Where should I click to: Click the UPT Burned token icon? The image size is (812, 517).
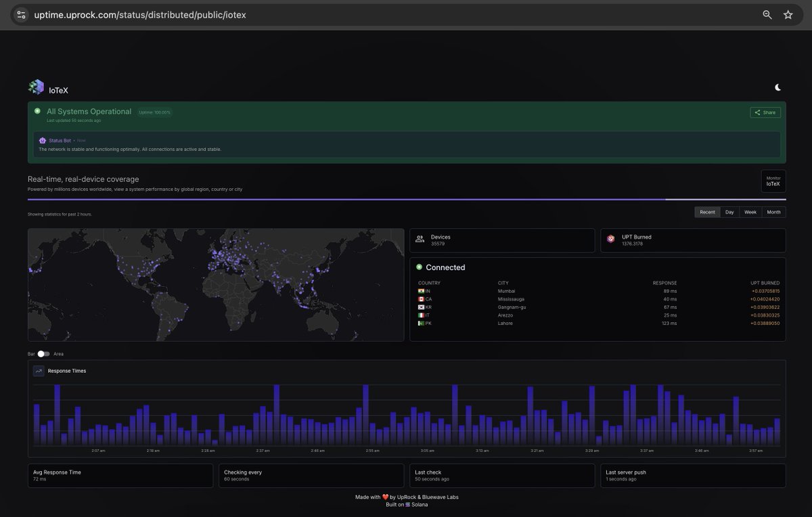(x=611, y=239)
